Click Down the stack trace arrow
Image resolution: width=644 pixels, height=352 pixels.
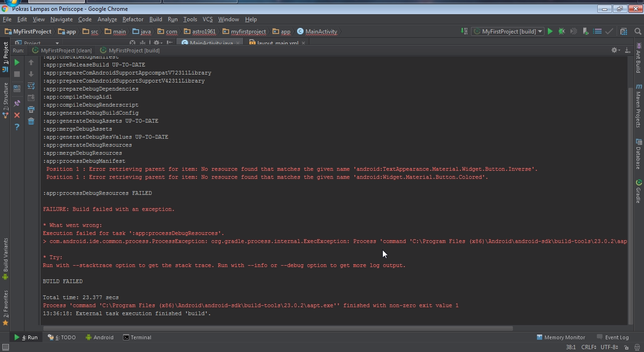coord(31,74)
